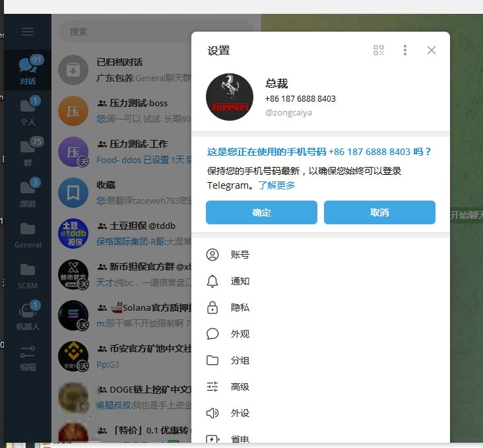483x448 pixels.
Task: Open 隐私 privacy settings
Action: 240,307
